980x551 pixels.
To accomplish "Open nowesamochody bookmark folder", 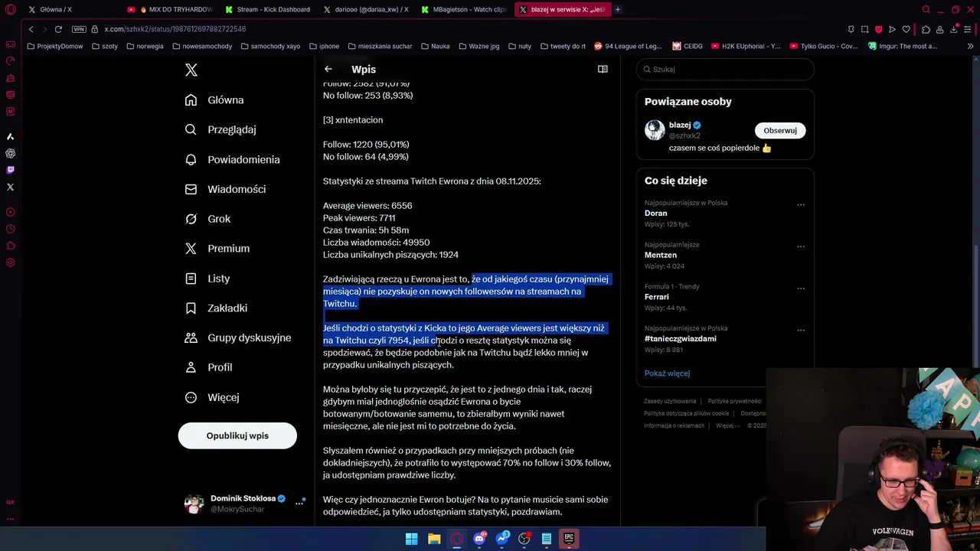I will [201, 46].
